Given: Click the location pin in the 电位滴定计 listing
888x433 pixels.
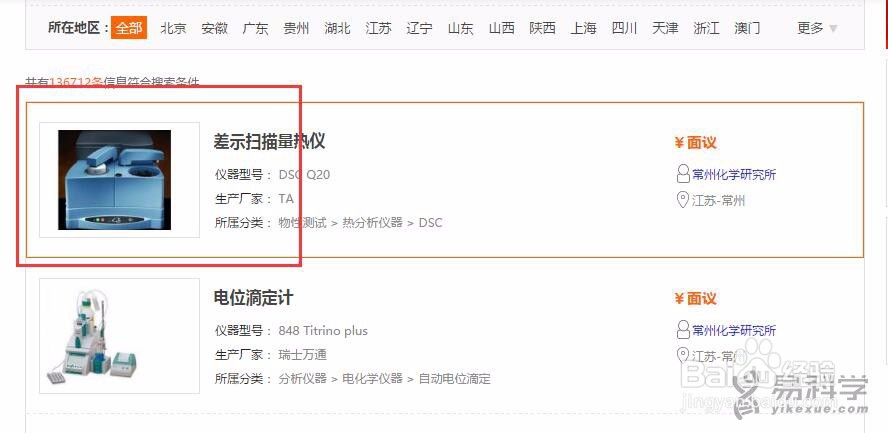Looking at the screenshot, I should (x=683, y=356).
